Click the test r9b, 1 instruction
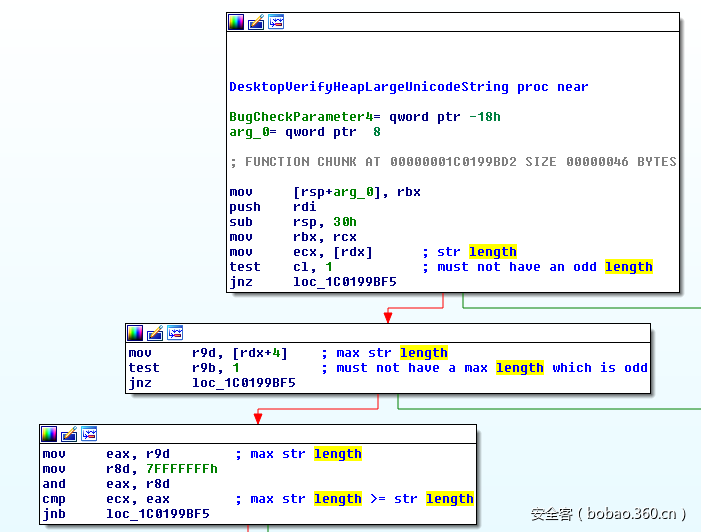701x532 pixels. click(x=184, y=368)
